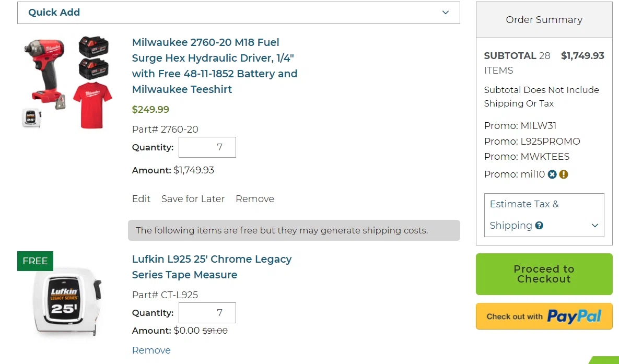The image size is (619, 364).
Task: Check out with PayPal
Action: tap(544, 316)
